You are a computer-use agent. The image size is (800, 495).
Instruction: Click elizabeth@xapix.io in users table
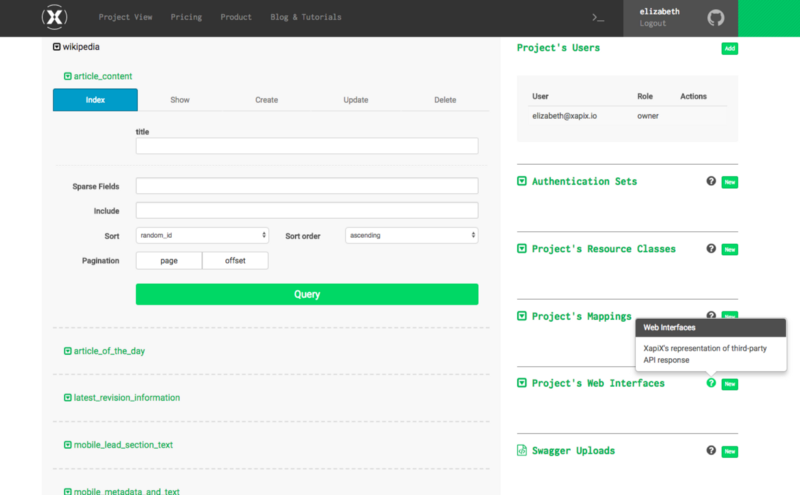tap(564, 116)
